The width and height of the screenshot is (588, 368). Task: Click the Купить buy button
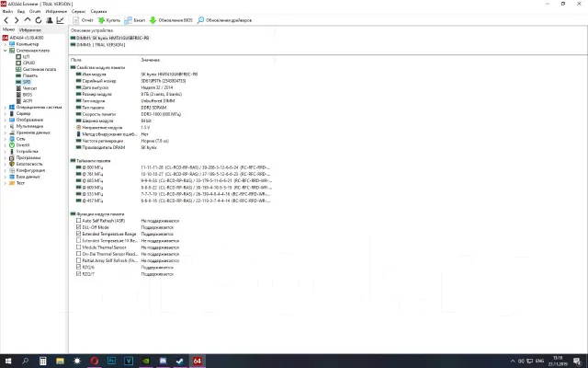coord(109,20)
